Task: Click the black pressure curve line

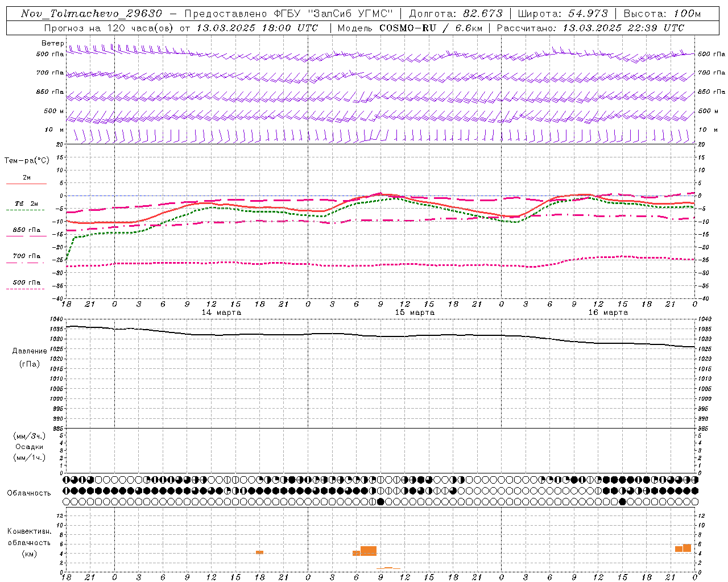Action: click(x=380, y=336)
